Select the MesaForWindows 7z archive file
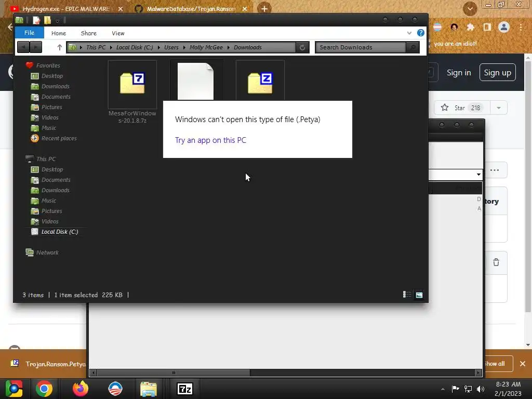This screenshot has width=532, height=399. [x=132, y=92]
